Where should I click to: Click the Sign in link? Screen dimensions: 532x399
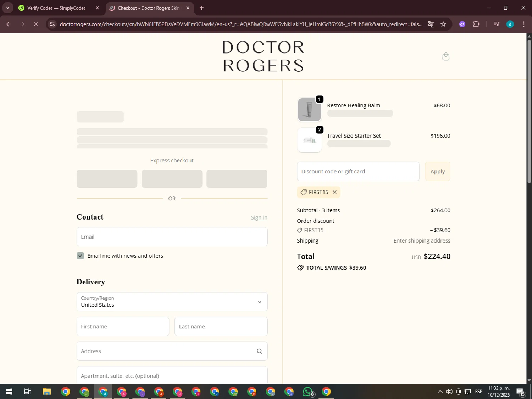259,217
